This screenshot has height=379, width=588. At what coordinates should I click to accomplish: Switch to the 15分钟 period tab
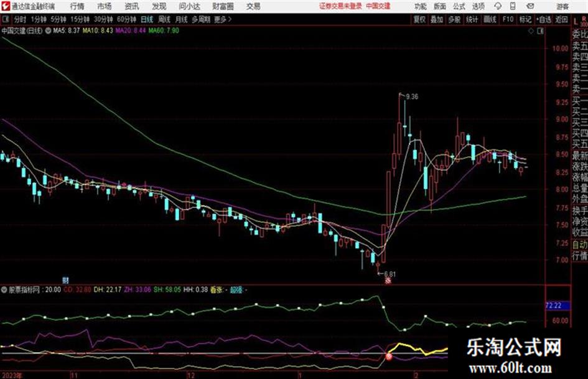[80, 19]
